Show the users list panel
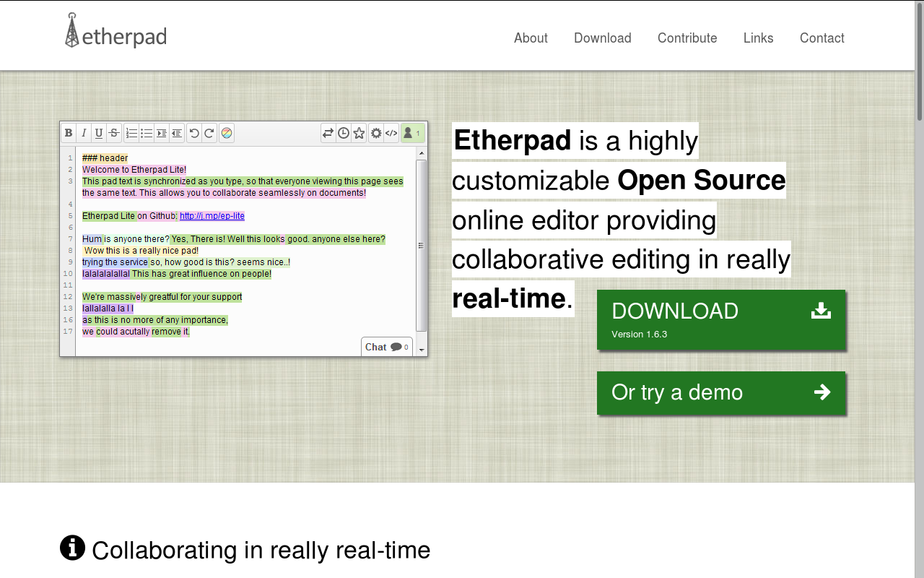This screenshot has width=924, height=578. (412, 133)
